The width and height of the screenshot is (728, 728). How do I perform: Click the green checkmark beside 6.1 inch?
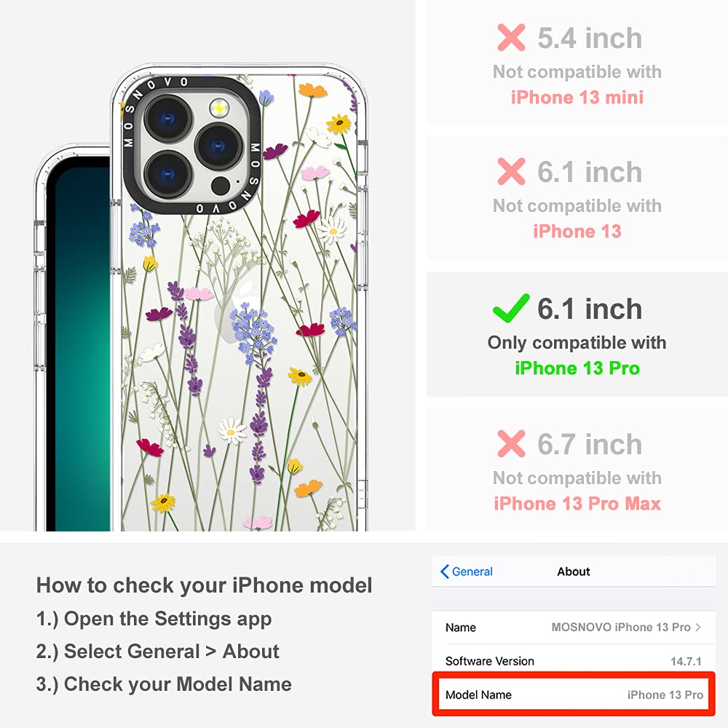point(511,308)
